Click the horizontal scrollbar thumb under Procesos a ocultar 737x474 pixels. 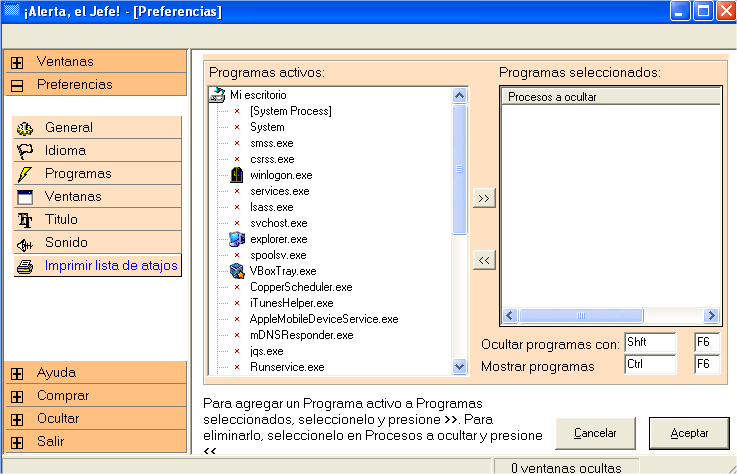point(581,316)
